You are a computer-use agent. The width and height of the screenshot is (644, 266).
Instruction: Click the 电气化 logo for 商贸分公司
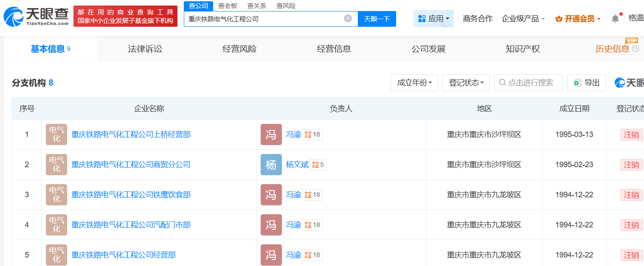coord(56,165)
